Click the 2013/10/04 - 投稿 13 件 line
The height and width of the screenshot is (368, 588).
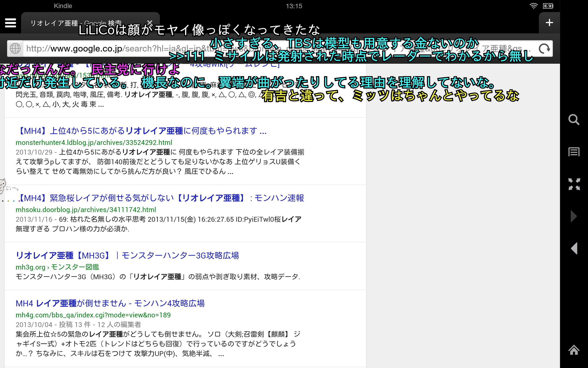click(78, 325)
